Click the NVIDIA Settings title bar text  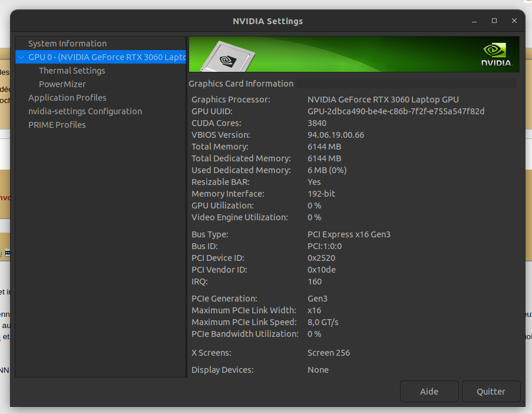click(267, 21)
